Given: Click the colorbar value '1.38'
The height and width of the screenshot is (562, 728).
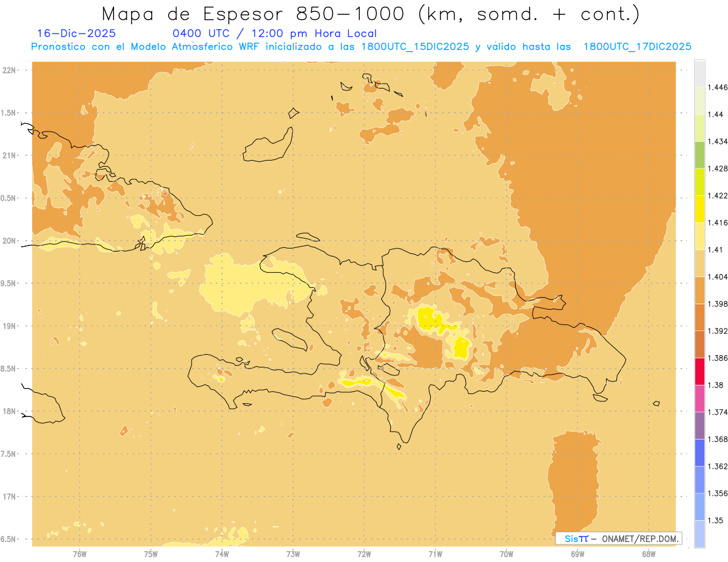Looking at the screenshot, I should 715,385.
